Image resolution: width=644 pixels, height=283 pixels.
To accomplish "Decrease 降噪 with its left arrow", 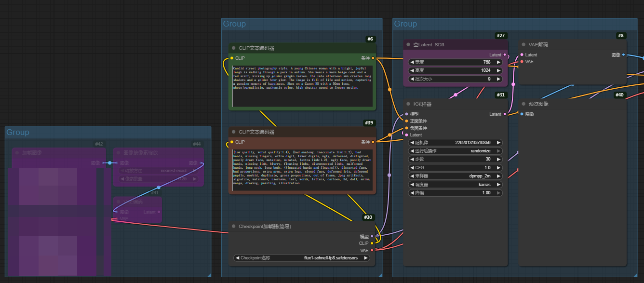I will 411,193.
